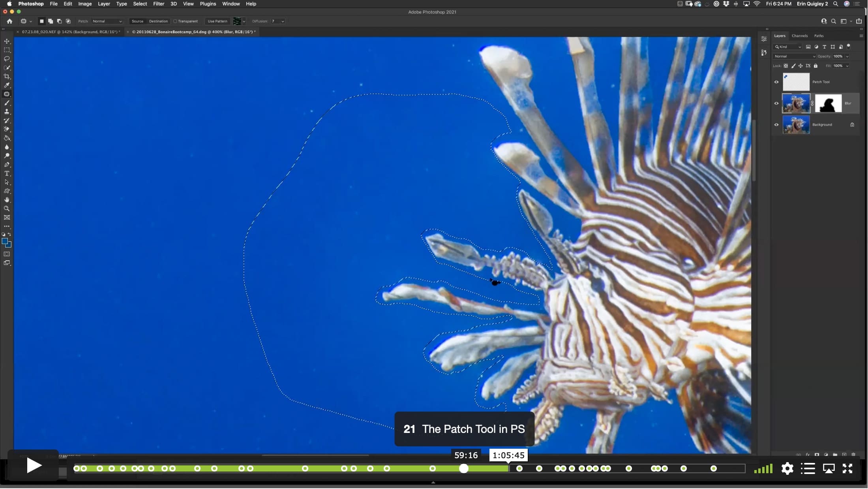Screen dimensions: 868x489
Task: Open the Filter menu
Action: point(159,4)
